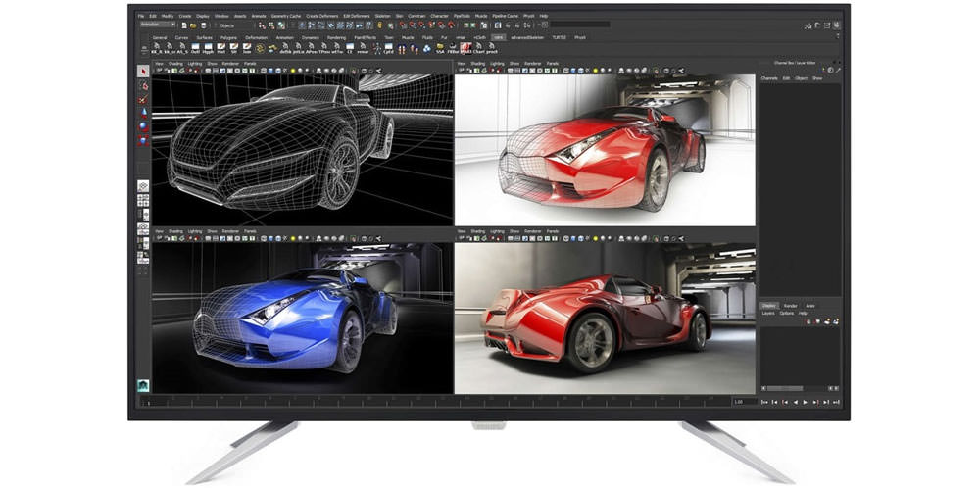Pick the blue cone Move tool
The height and width of the screenshot is (490, 980).
[143, 113]
